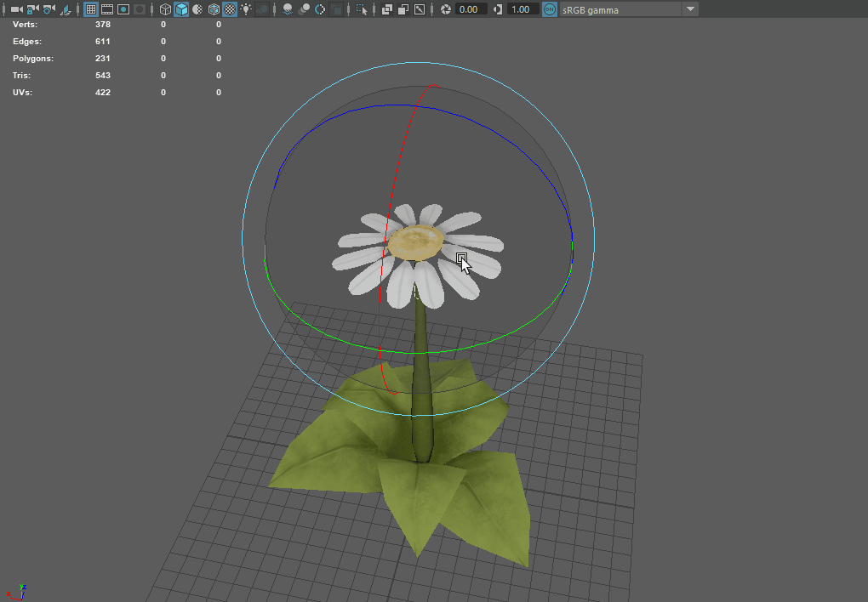Click the Exposure aperture icon

click(x=446, y=9)
